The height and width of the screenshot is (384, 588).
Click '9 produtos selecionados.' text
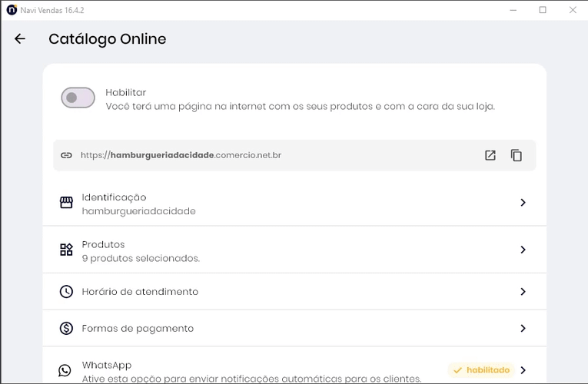tap(141, 259)
